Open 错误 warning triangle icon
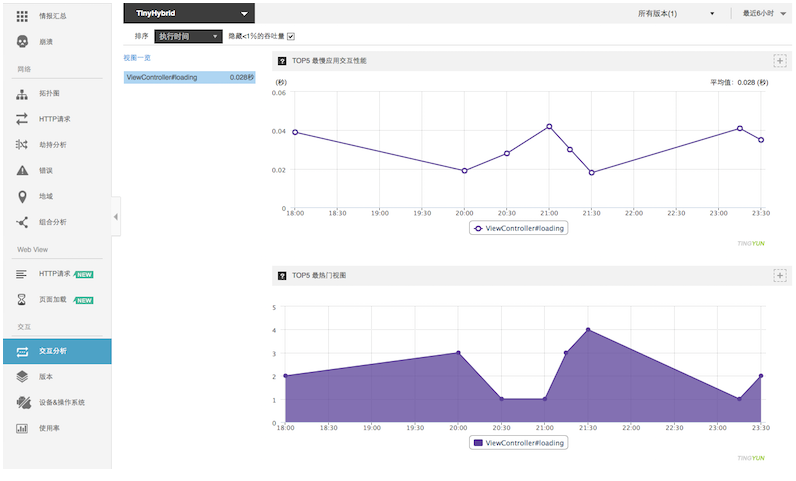The width and height of the screenshot is (796, 481). tap(22, 170)
